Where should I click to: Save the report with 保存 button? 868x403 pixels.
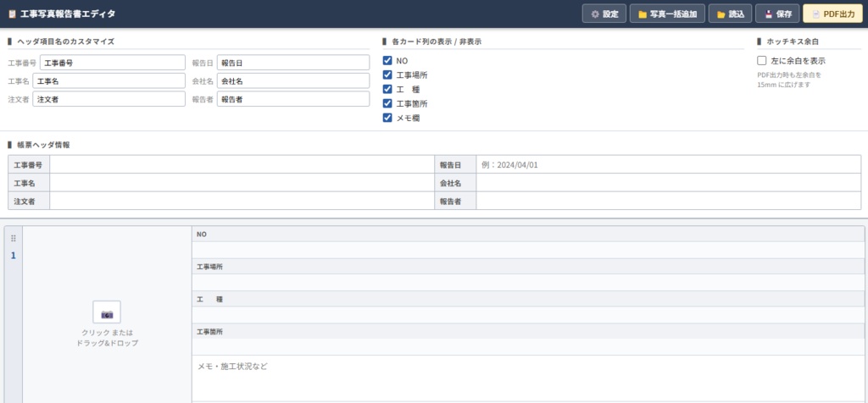[x=777, y=14]
